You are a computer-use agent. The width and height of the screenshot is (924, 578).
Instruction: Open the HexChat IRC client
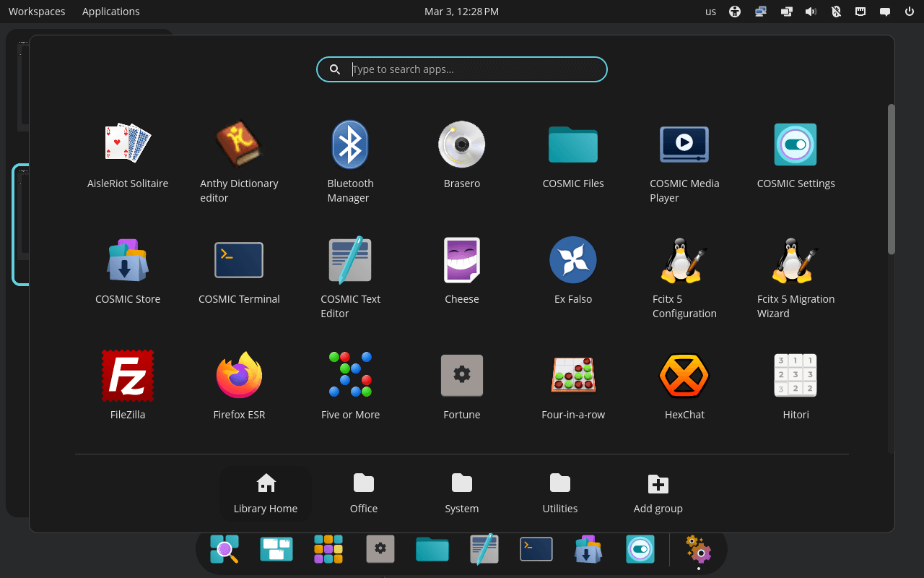tap(684, 376)
